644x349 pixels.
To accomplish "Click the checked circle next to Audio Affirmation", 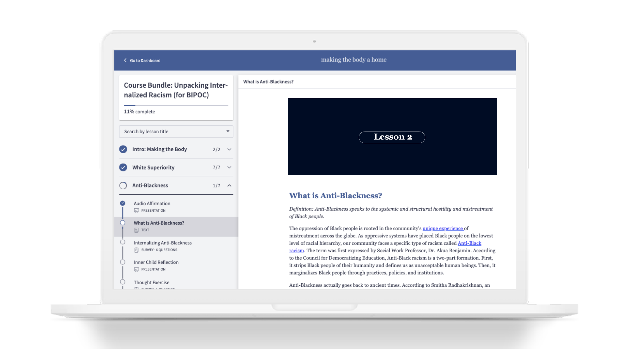I will point(123,203).
